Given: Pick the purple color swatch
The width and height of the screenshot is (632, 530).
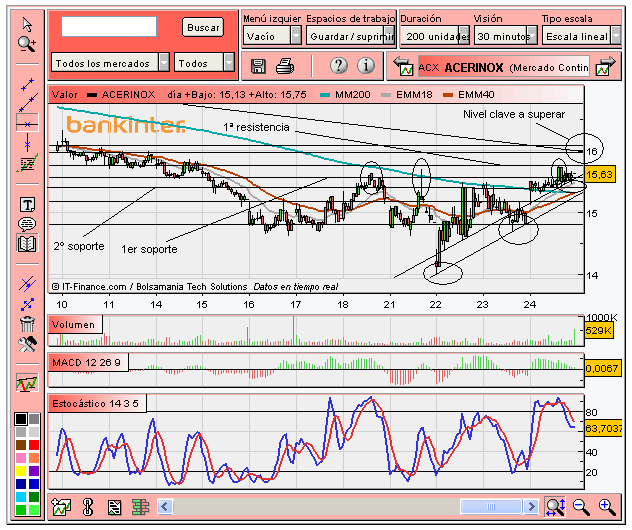Looking at the screenshot, I should click(x=34, y=471).
